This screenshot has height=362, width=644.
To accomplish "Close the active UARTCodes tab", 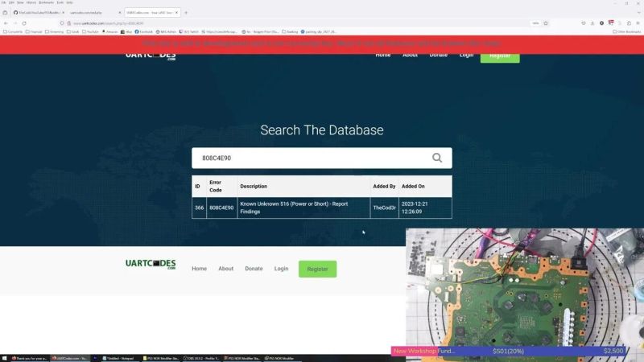I will coord(176,13).
